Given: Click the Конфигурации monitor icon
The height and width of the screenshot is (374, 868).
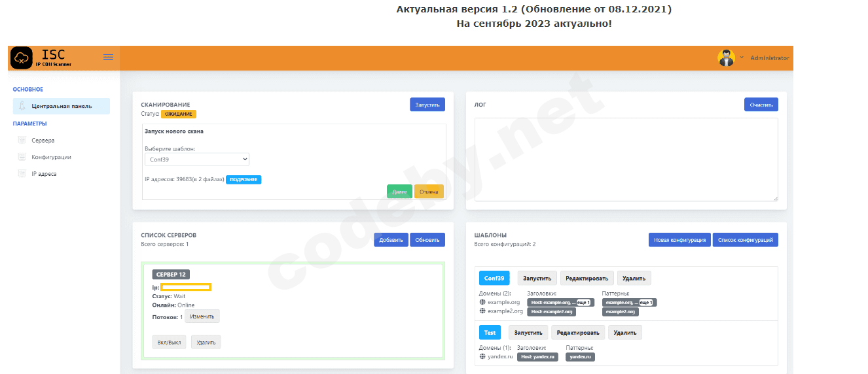Looking at the screenshot, I should click(x=22, y=157).
